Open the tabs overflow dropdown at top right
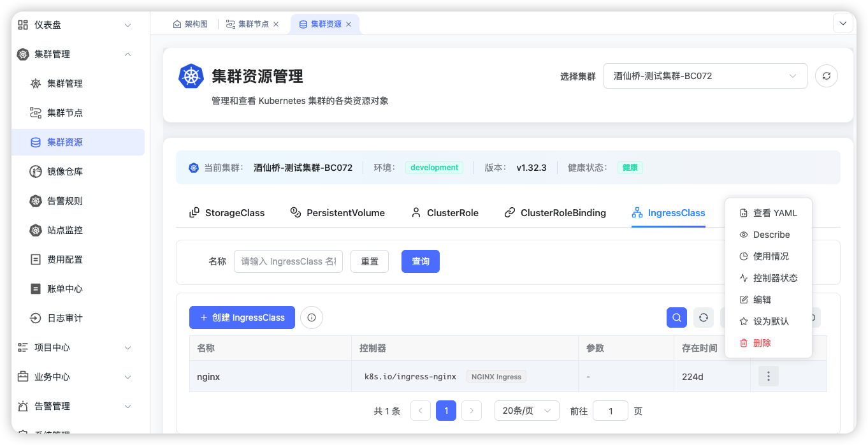 click(x=843, y=24)
